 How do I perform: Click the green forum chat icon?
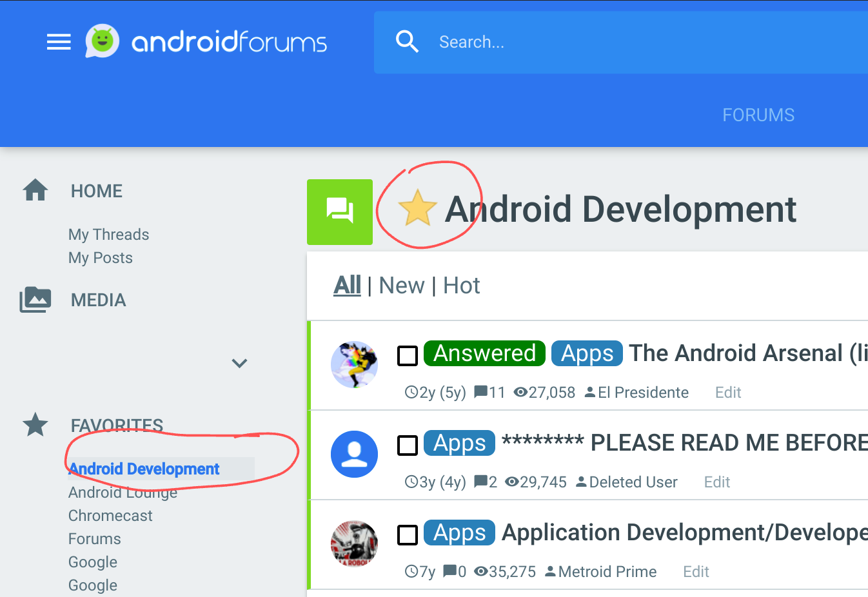pyautogui.click(x=340, y=211)
